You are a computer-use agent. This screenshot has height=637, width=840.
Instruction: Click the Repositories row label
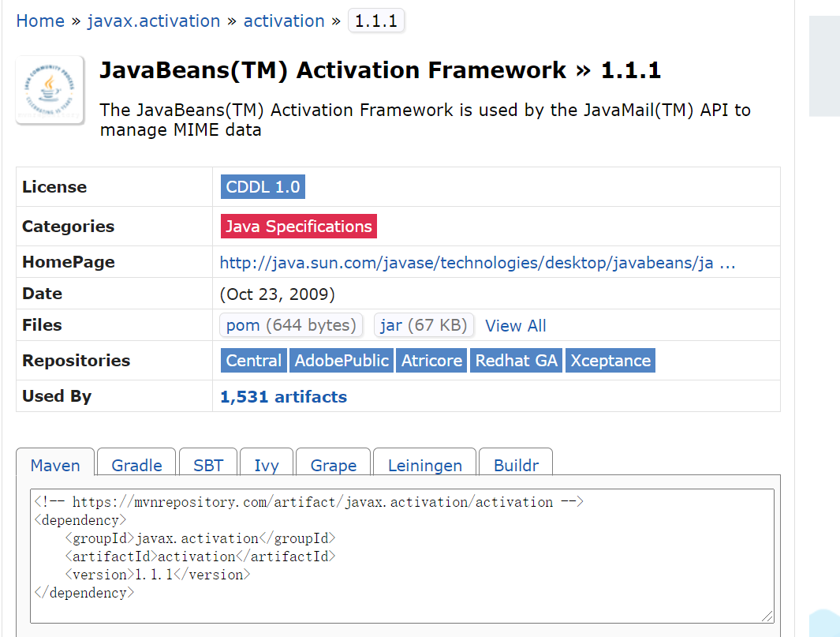[76, 360]
